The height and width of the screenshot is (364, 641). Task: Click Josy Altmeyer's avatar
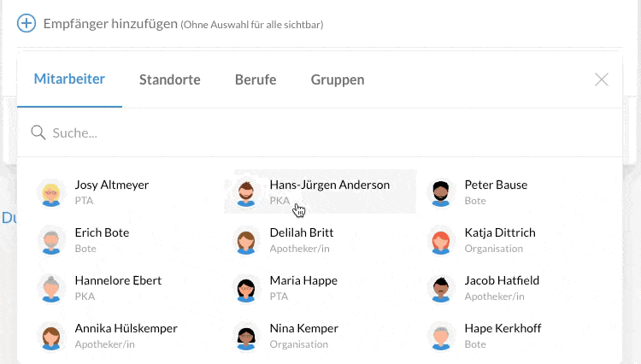pyautogui.click(x=51, y=192)
